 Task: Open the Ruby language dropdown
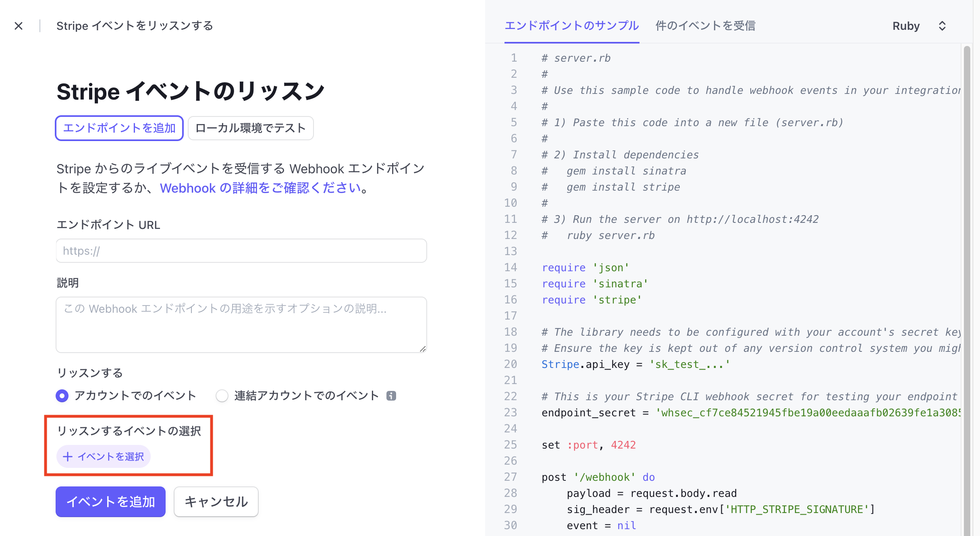coord(906,26)
